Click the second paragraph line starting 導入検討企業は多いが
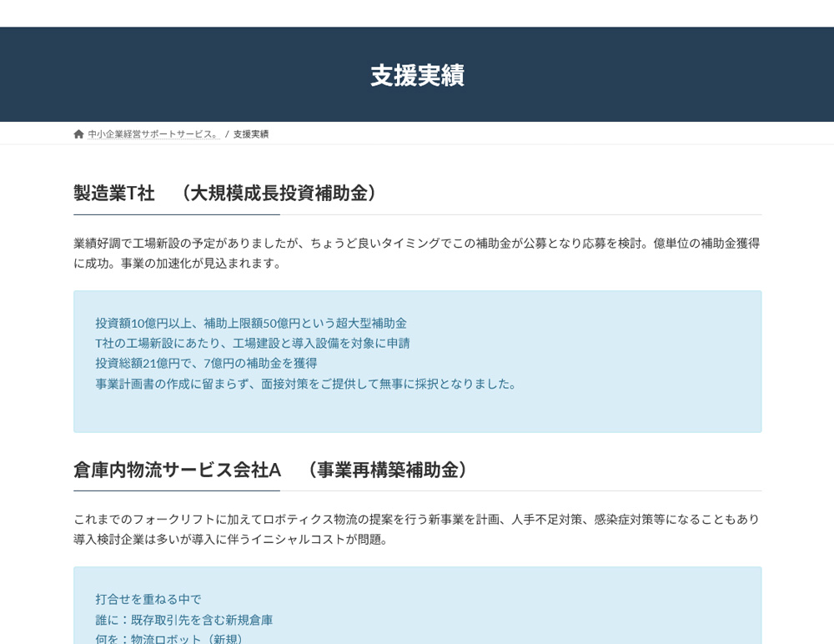The width and height of the screenshot is (834, 644). (232, 540)
